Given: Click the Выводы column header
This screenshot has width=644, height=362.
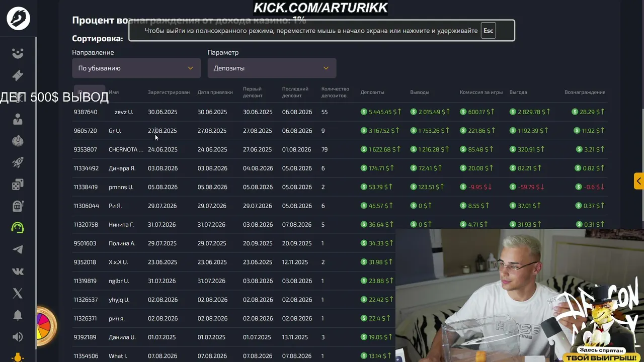Looking at the screenshot, I should [x=420, y=93].
